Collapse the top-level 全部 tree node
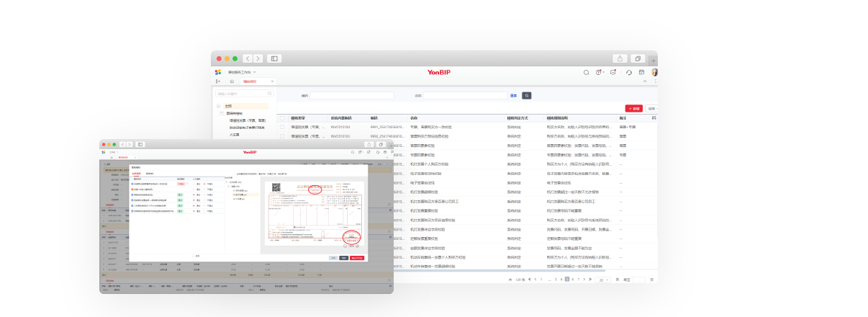Image resolution: width=868 pixels, height=317 pixels. (x=220, y=106)
